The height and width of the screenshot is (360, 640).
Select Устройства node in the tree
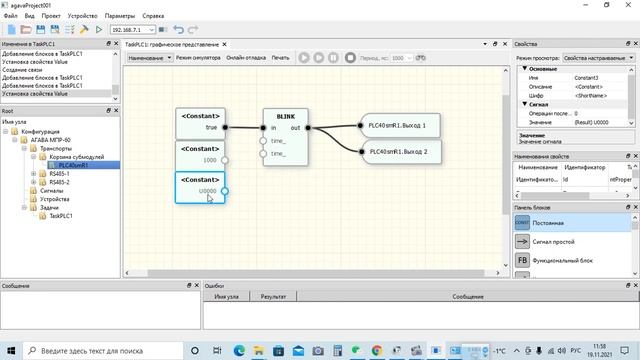click(x=55, y=199)
